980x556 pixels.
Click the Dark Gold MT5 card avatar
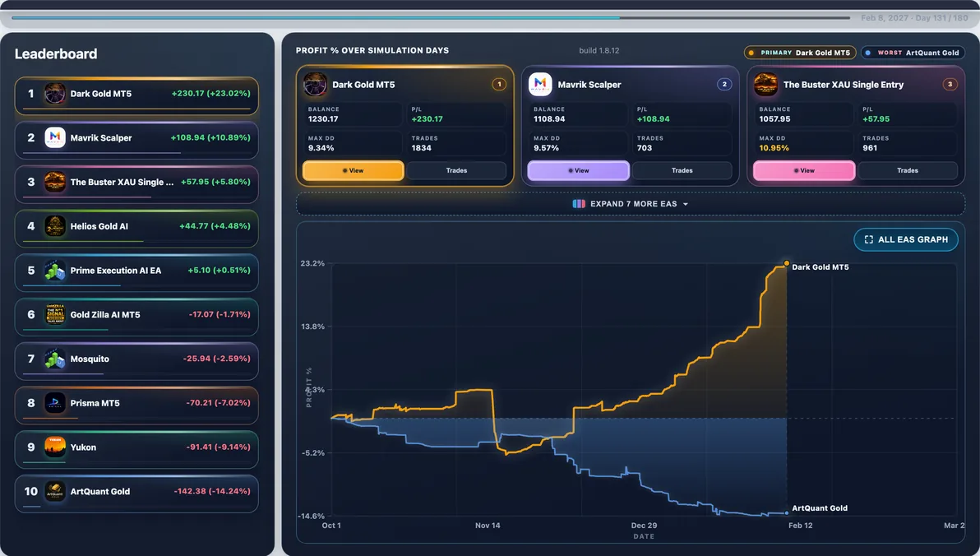click(x=315, y=85)
